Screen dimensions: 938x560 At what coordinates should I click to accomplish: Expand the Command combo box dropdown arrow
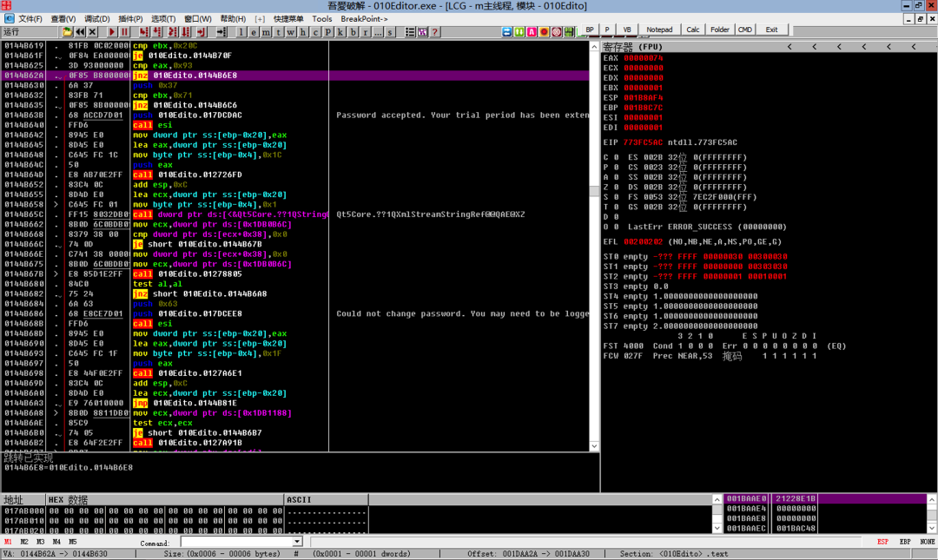tap(297, 542)
